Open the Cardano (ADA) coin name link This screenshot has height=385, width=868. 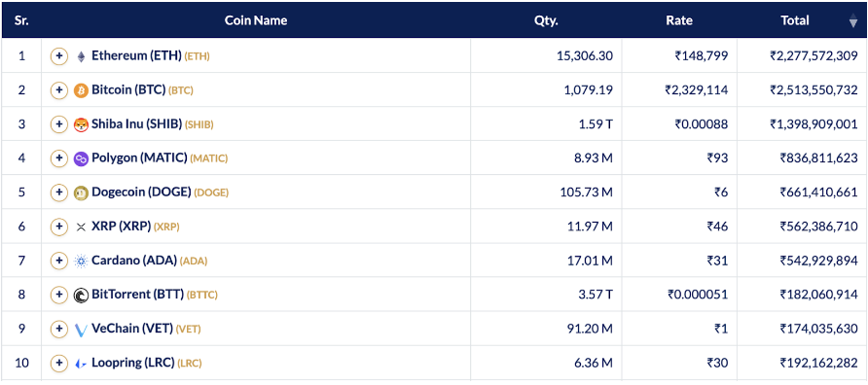pyautogui.click(x=134, y=261)
